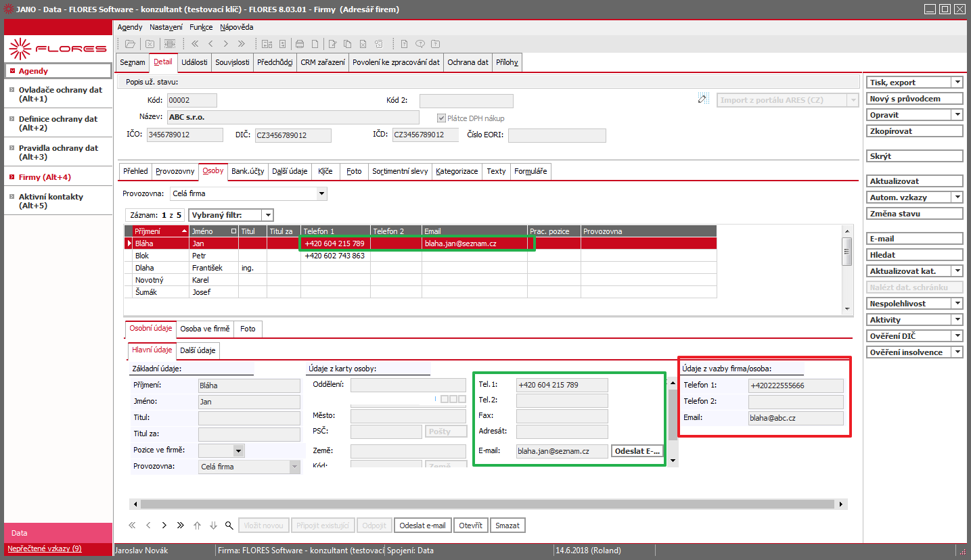Toggle the square box in Jméno column header
Viewport: 971px width, 560px height.
pyautogui.click(x=233, y=231)
